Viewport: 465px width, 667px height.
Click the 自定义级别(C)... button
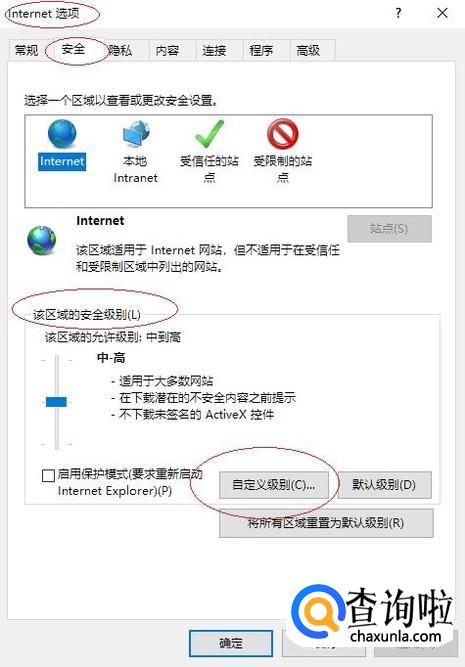274,485
